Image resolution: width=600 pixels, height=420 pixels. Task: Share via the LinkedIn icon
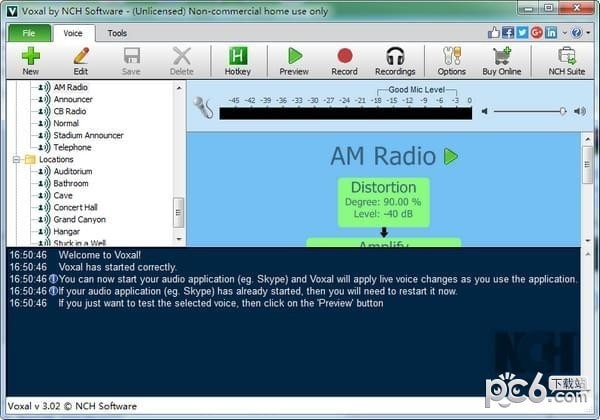[x=551, y=33]
